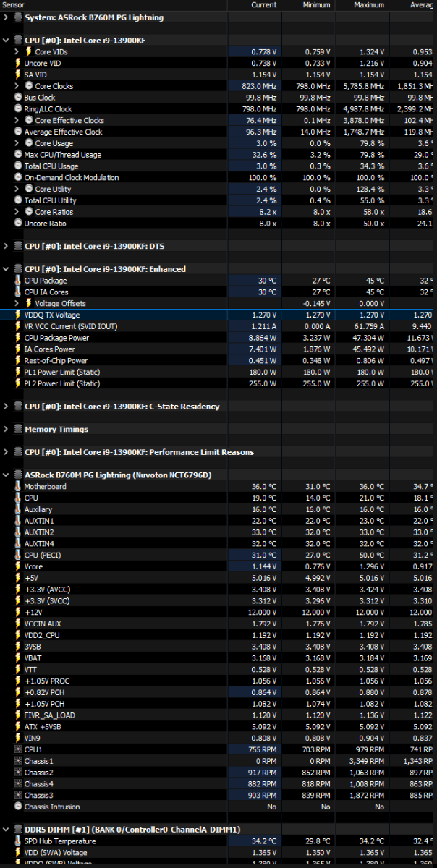Image resolution: width=437 pixels, height=868 pixels.
Task: Select the Rest-of-Chip Power row
Action: (x=218, y=361)
